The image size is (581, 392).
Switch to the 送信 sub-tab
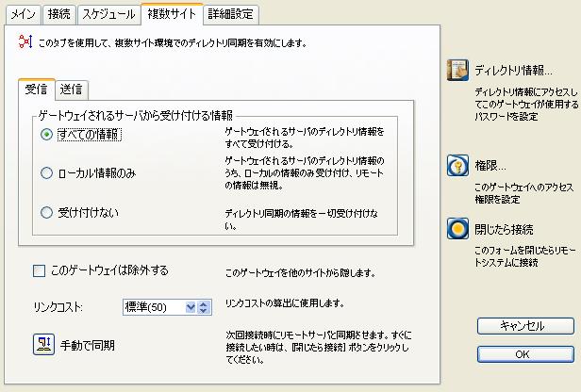pyautogui.click(x=71, y=90)
